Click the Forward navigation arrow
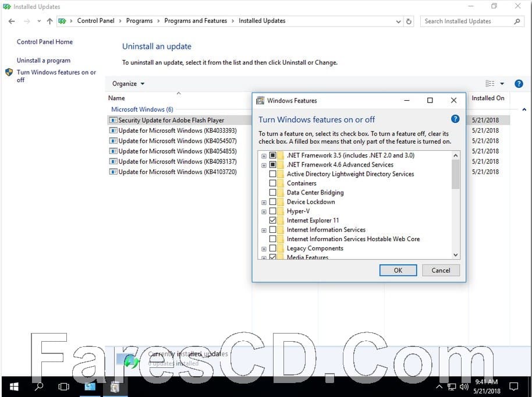The width and height of the screenshot is (532, 397). (x=27, y=22)
